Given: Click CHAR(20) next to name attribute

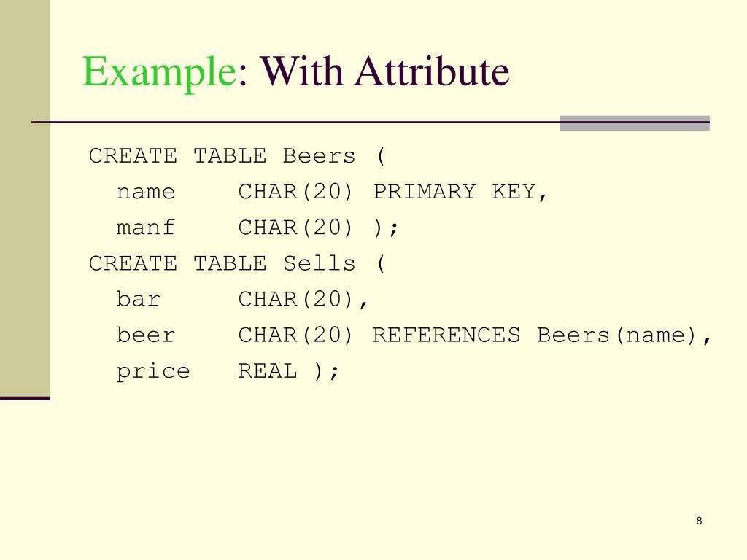Looking at the screenshot, I should coord(295,192).
